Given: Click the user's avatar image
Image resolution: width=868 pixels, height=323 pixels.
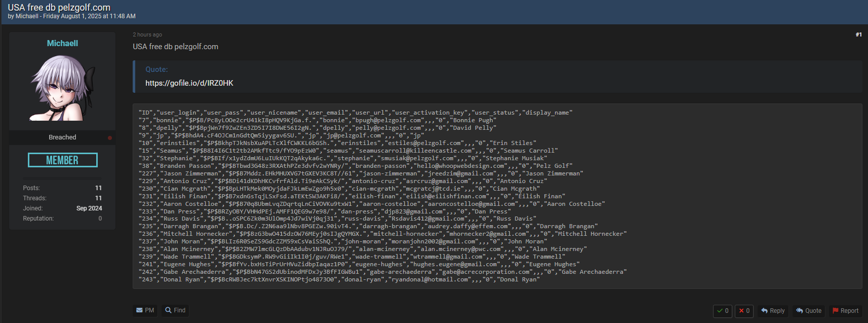Looking at the screenshot, I should [62, 88].
